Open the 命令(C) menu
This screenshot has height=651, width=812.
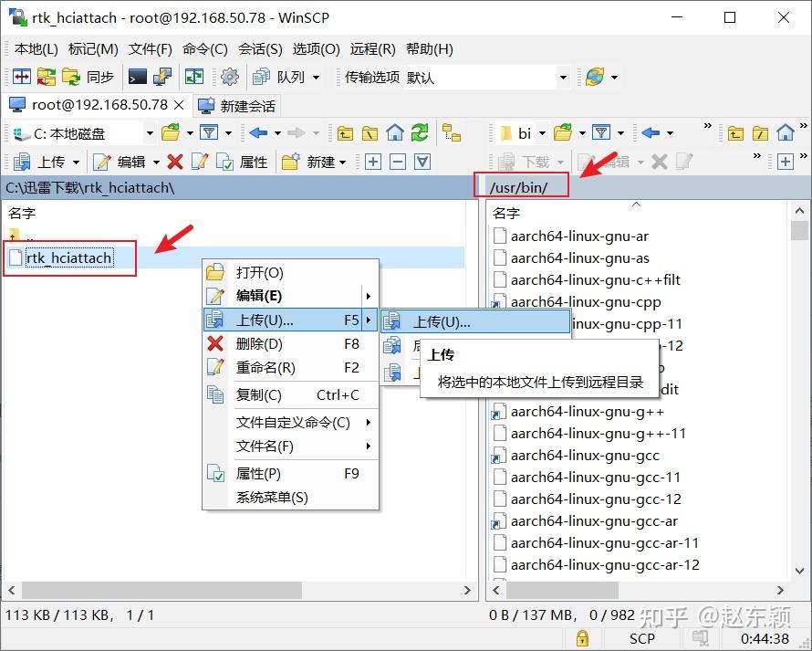tap(205, 48)
